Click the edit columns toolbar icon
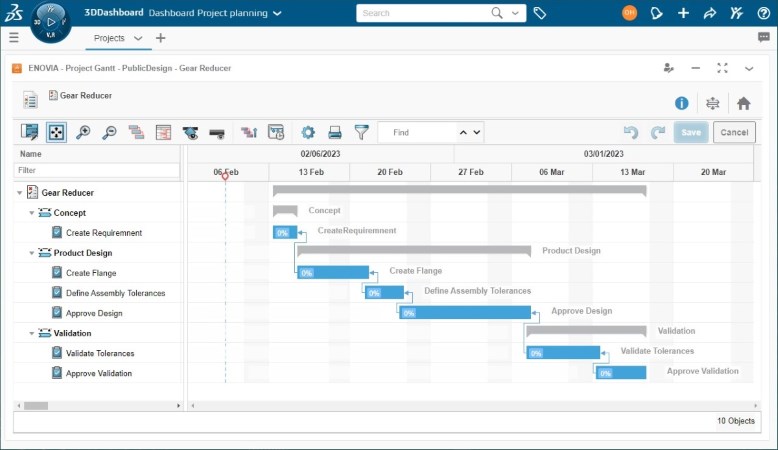 30,132
